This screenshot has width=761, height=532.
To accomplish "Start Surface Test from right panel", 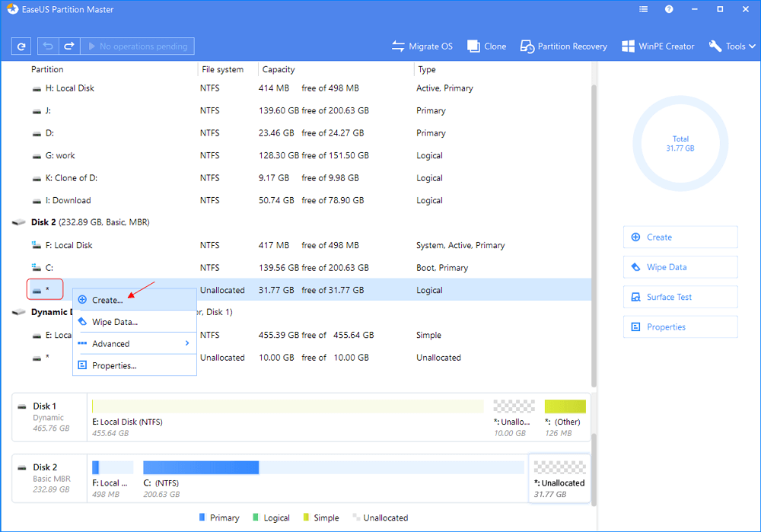I will click(680, 297).
